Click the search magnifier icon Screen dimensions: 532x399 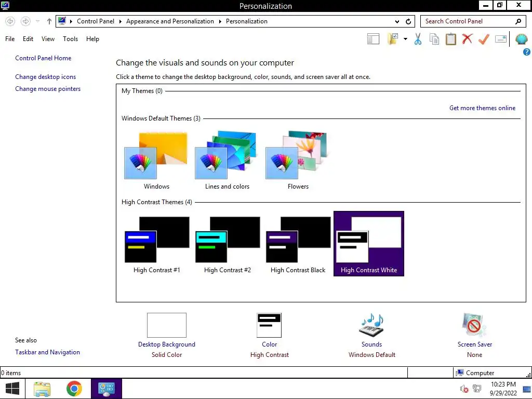518,21
